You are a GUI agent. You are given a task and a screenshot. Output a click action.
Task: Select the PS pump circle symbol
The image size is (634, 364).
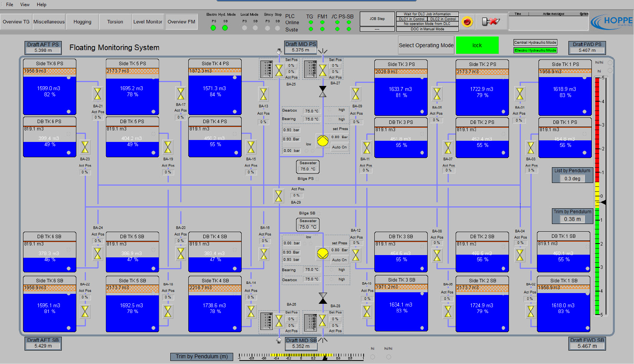point(323,141)
